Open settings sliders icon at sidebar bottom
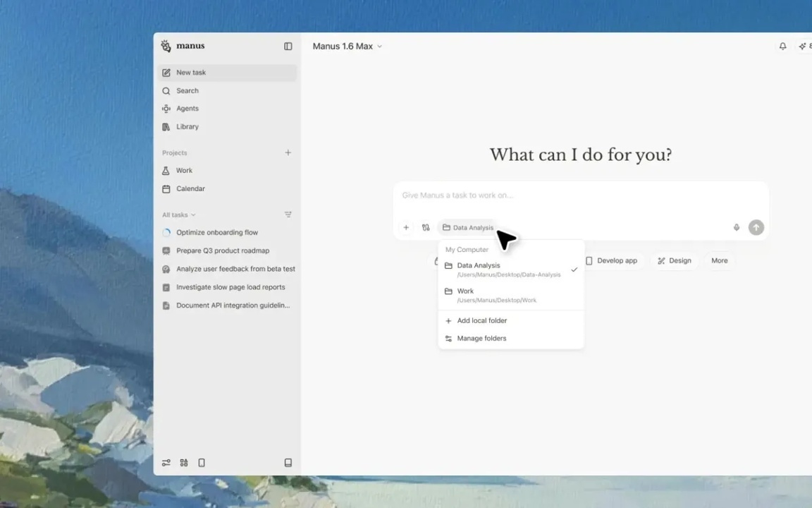Screen dimensions: 812x508 (166, 463)
